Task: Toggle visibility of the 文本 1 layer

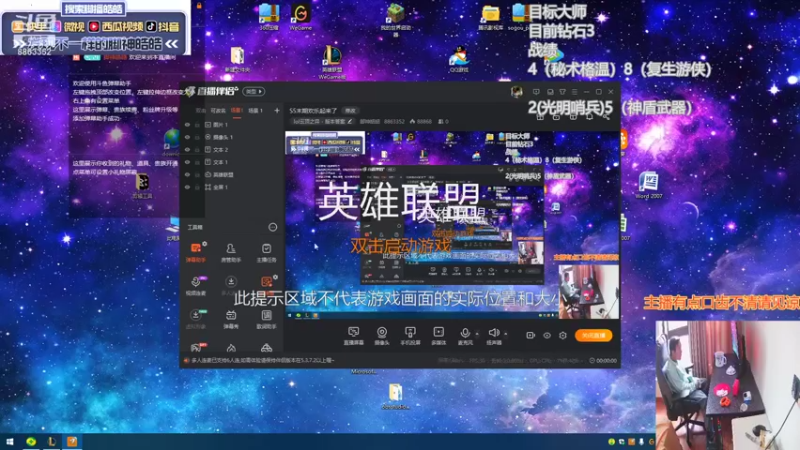Action: pos(187,162)
